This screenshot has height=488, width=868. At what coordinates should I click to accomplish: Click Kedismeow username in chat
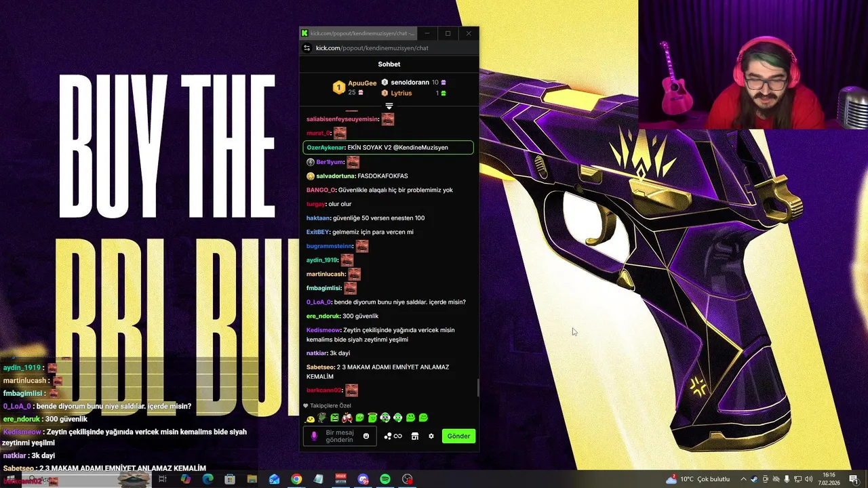323,330
